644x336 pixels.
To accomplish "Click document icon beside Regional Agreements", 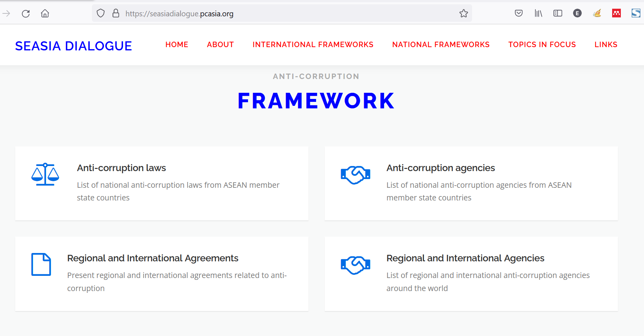I will 41,264.
